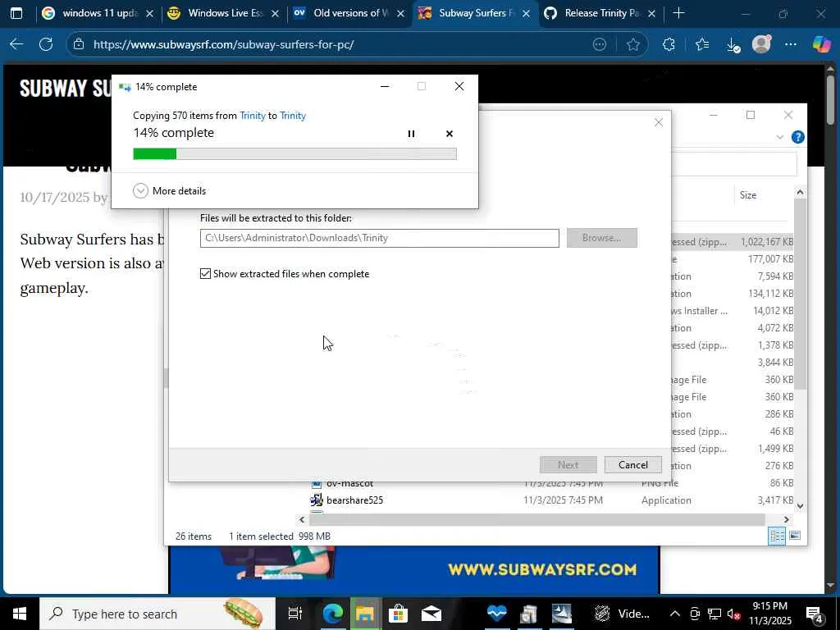This screenshot has height=630, width=840.
Task: Open browser extensions puzzle icon
Action: pos(669,44)
